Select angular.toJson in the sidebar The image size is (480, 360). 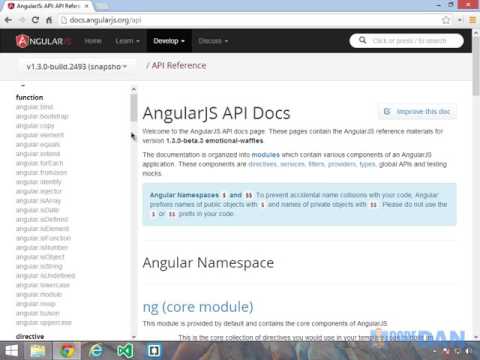(x=38, y=313)
